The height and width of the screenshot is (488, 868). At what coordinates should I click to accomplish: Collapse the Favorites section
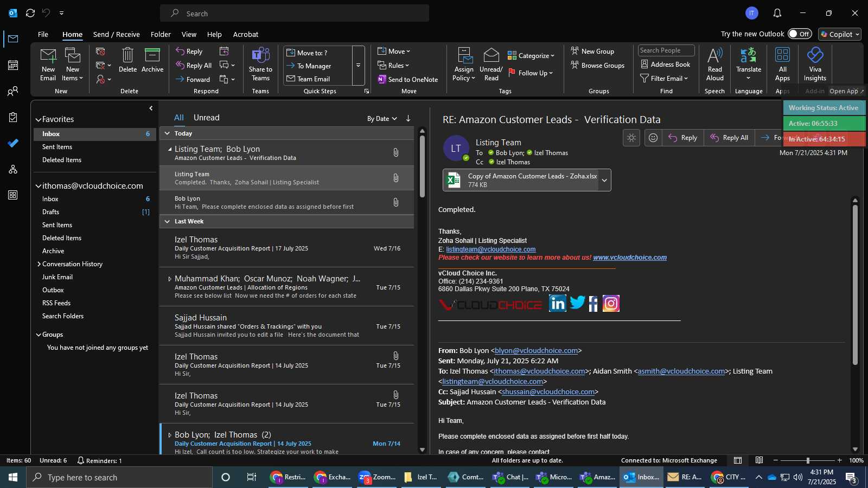coord(39,119)
